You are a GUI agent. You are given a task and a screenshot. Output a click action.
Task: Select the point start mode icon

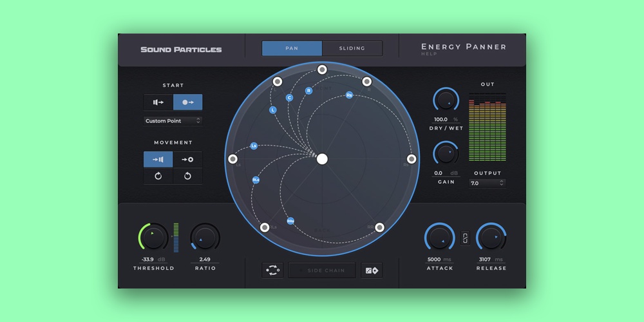(x=187, y=102)
